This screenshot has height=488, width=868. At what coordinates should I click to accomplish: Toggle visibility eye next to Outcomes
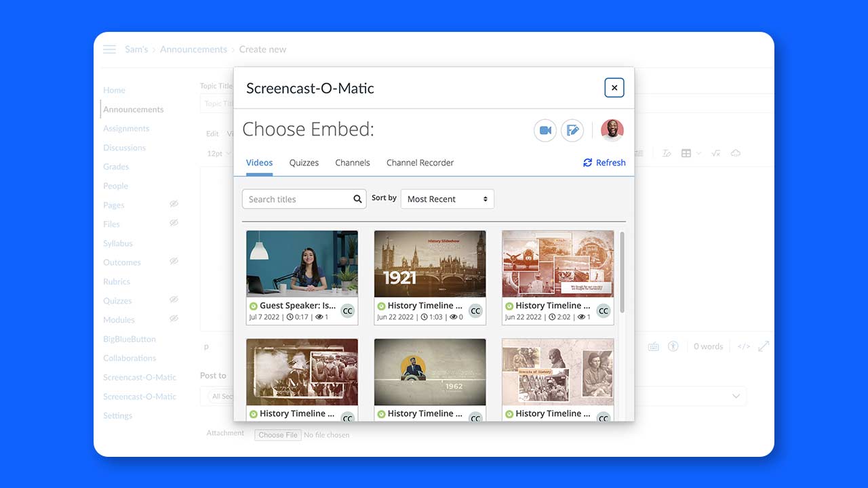pos(174,261)
